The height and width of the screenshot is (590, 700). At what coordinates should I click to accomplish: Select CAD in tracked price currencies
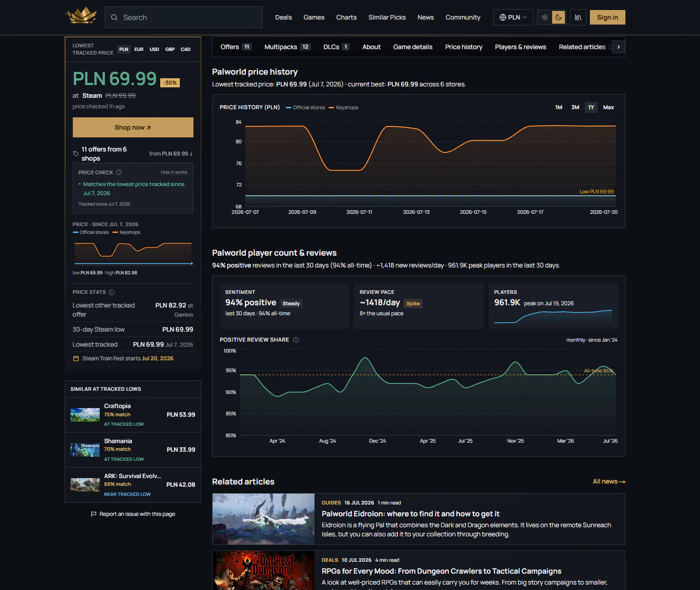(x=186, y=49)
